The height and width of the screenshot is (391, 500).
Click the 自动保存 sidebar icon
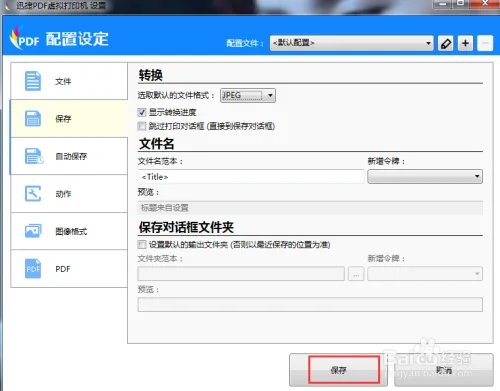click(x=34, y=156)
